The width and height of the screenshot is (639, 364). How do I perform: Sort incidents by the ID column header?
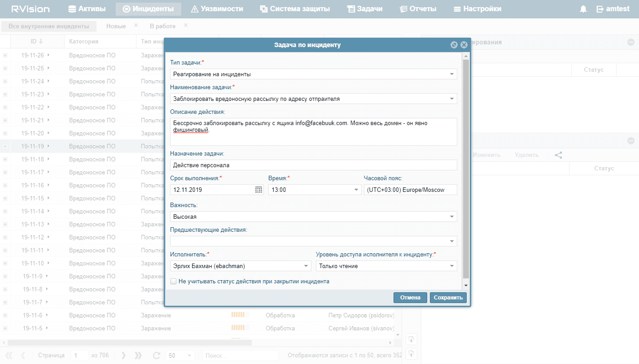(x=37, y=42)
